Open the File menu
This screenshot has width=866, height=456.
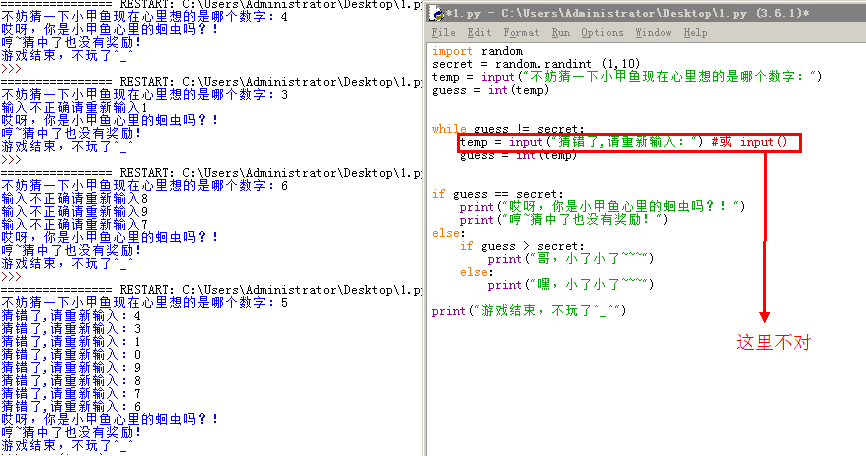(442, 33)
